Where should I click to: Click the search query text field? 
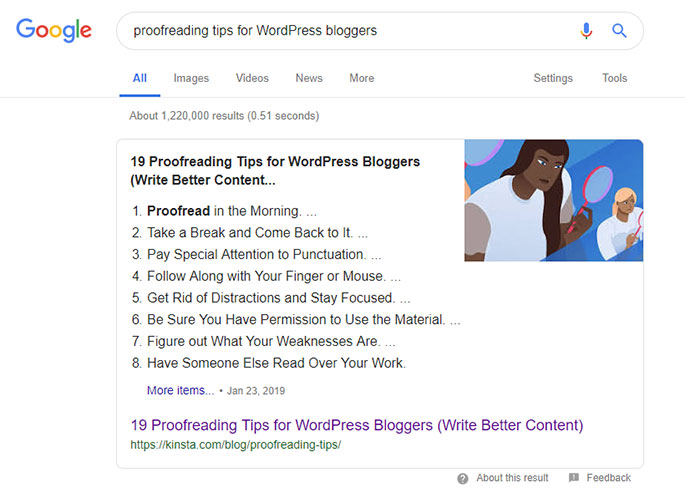(347, 31)
